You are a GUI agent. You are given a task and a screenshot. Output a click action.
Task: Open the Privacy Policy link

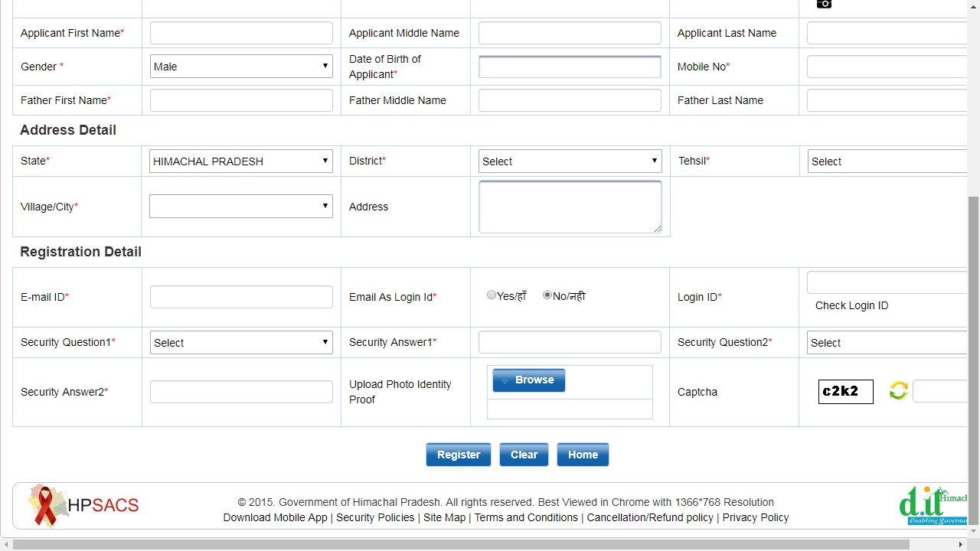[x=755, y=517]
